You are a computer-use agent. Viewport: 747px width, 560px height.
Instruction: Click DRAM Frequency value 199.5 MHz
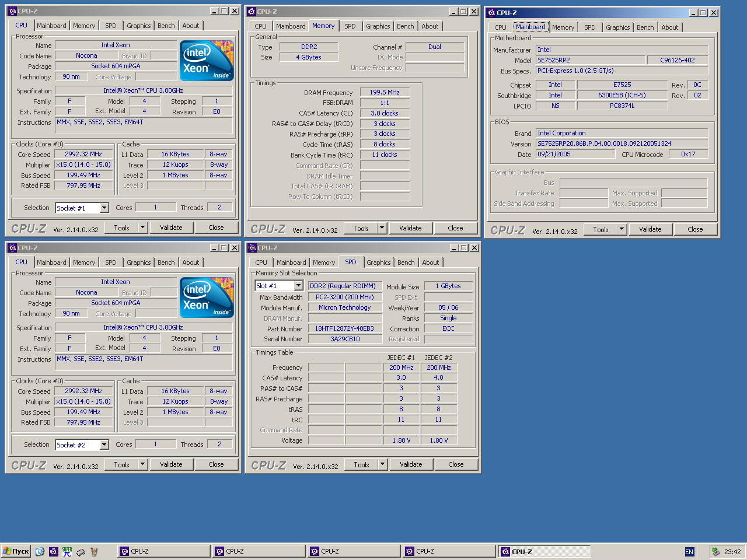coord(385,92)
